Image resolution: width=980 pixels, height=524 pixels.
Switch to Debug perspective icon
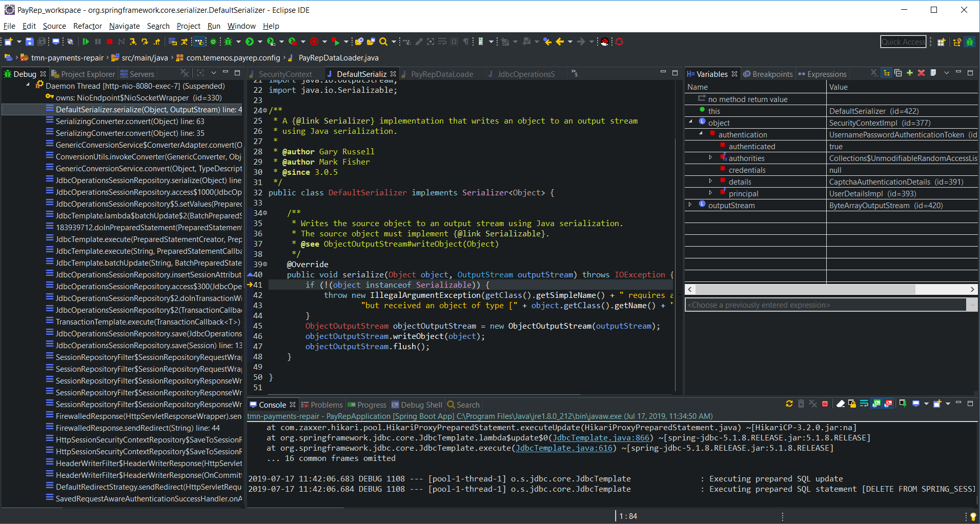[x=969, y=42]
